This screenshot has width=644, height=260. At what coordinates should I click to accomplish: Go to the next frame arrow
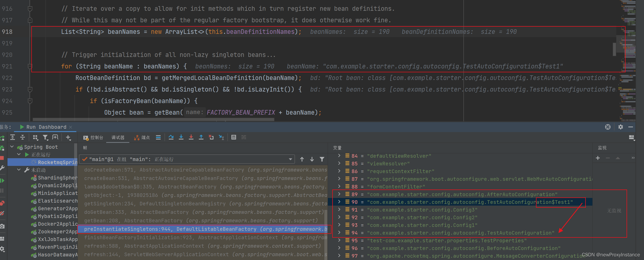pos(312,159)
